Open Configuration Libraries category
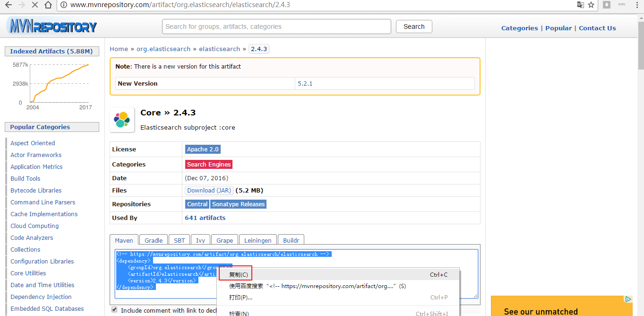This screenshot has height=316, width=644. [x=42, y=261]
